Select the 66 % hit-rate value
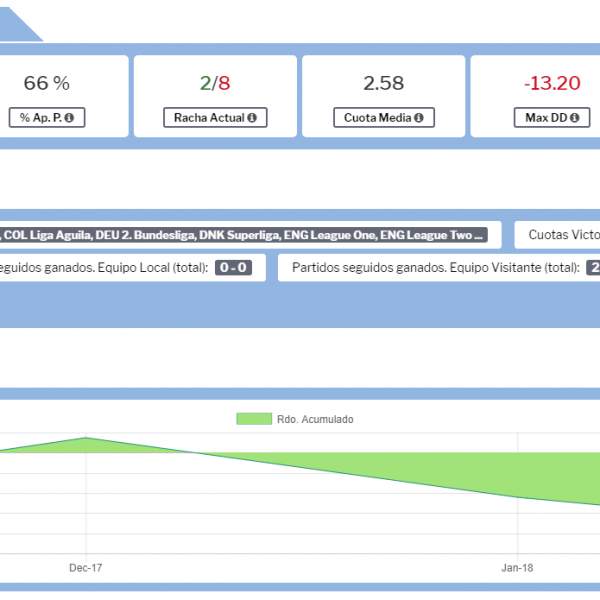The width and height of the screenshot is (600, 600). [x=47, y=83]
